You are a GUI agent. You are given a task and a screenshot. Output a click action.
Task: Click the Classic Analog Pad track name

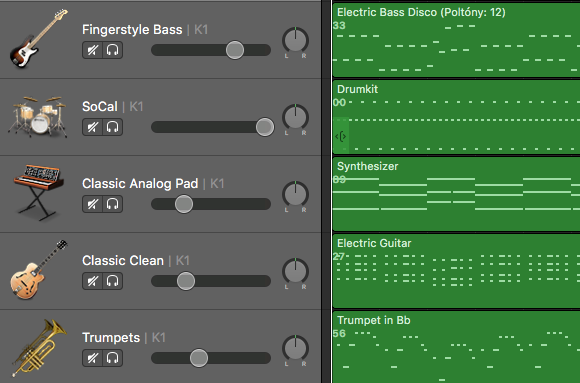(x=140, y=184)
